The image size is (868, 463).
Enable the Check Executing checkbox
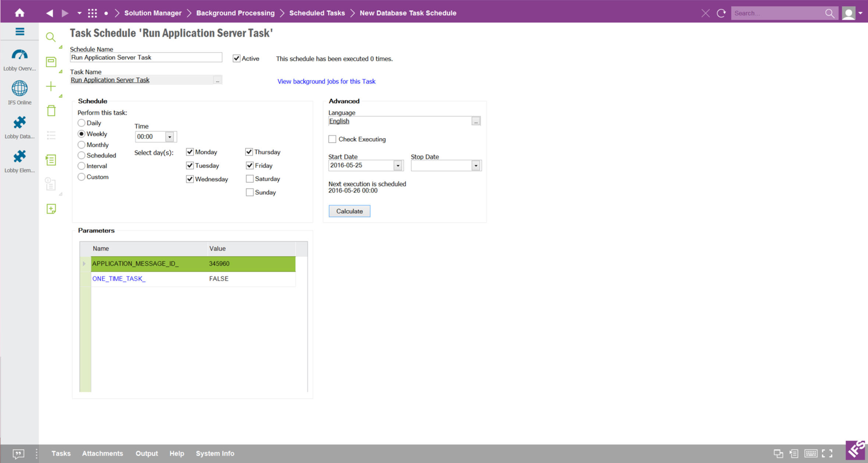332,139
